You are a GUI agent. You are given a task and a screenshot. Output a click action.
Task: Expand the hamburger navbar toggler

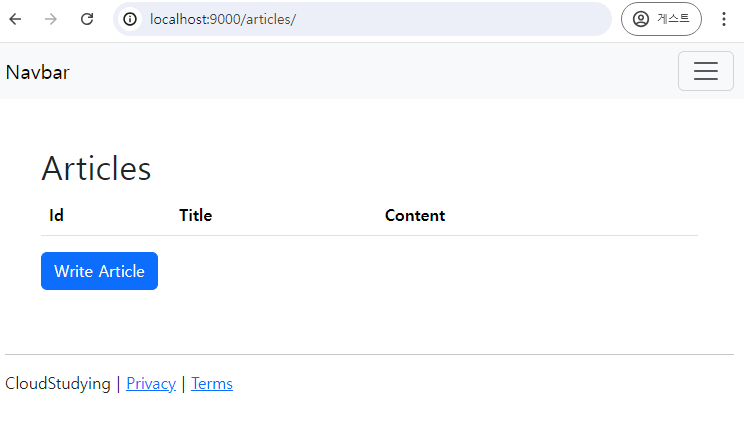pos(706,71)
